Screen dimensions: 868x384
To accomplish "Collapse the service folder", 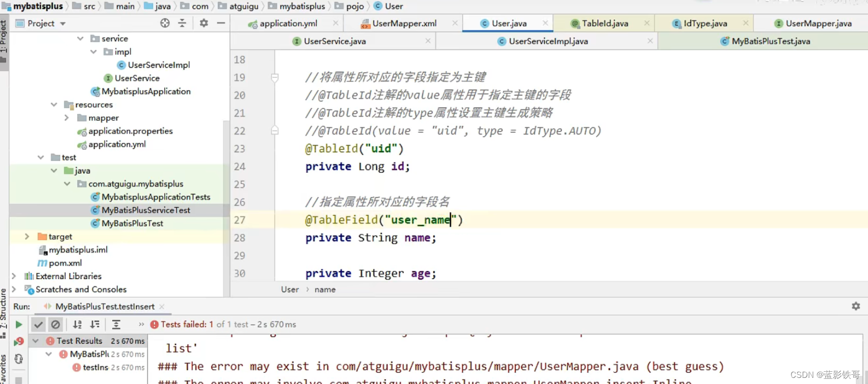I will [80, 38].
